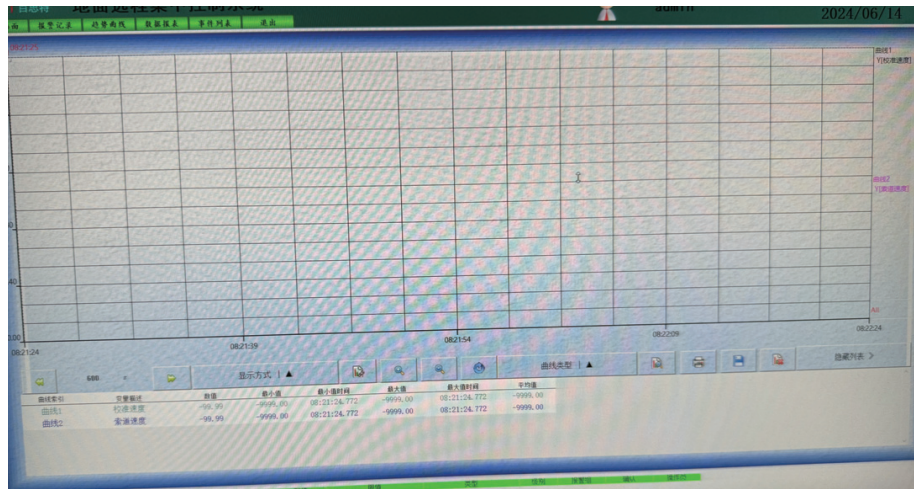
Task: Click the 08:22:09 time axis label
Action: (x=665, y=334)
